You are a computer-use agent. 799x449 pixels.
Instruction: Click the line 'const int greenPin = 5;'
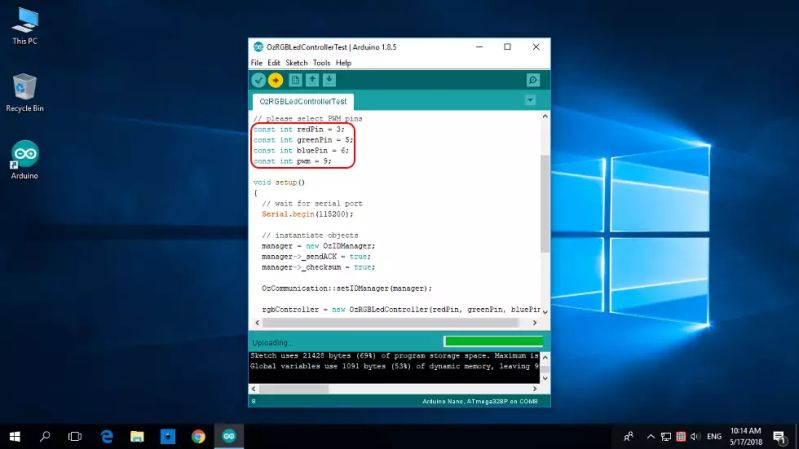click(x=303, y=140)
